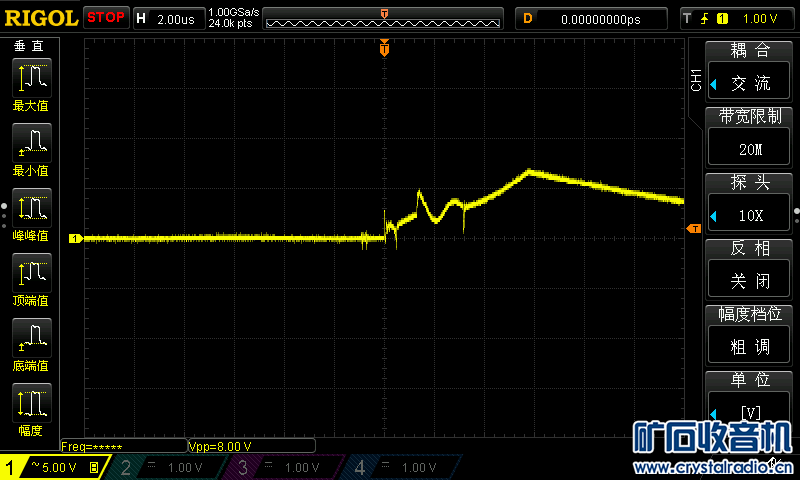Click the 1.00GSa/s sample rate readout
This screenshot has width=800, height=480.
coord(234,12)
